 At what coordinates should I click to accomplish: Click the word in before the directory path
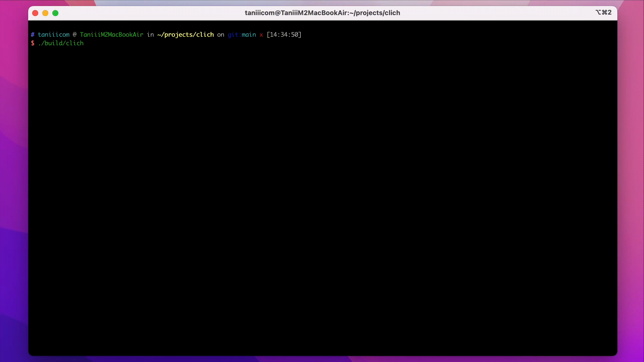[x=150, y=34]
